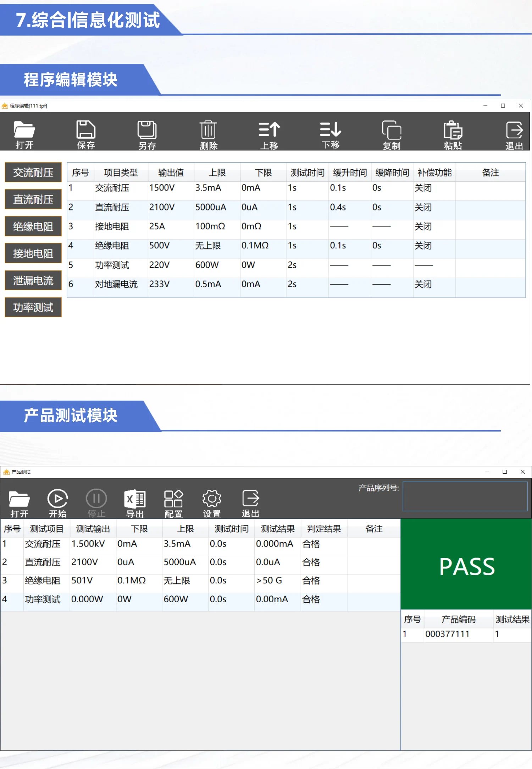Image resolution: width=532 pixels, height=769 pixels.
Task: Copy step using 复制 icon
Action: click(x=392, y=134)
